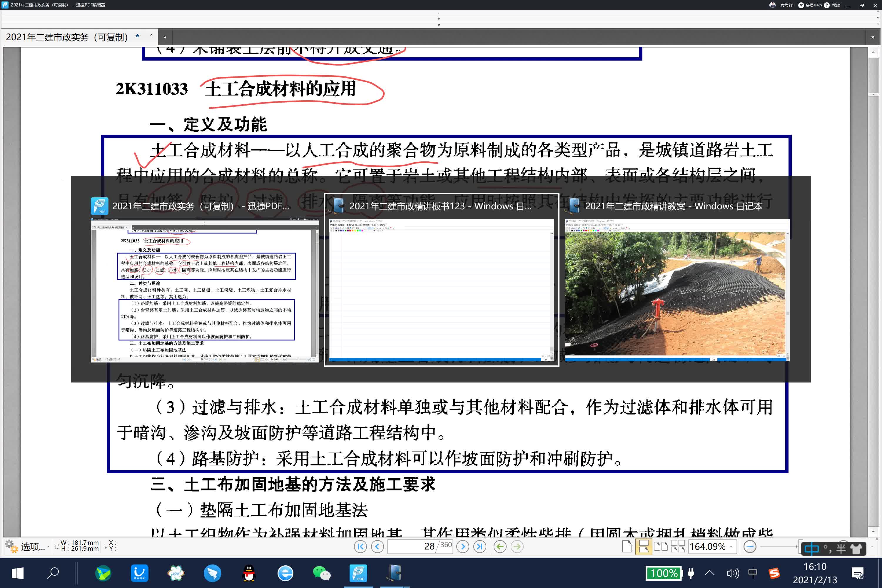Click PDF editor taskbar icon
Image resolution: width=882 pixels, height=588 pixels.
358,573
